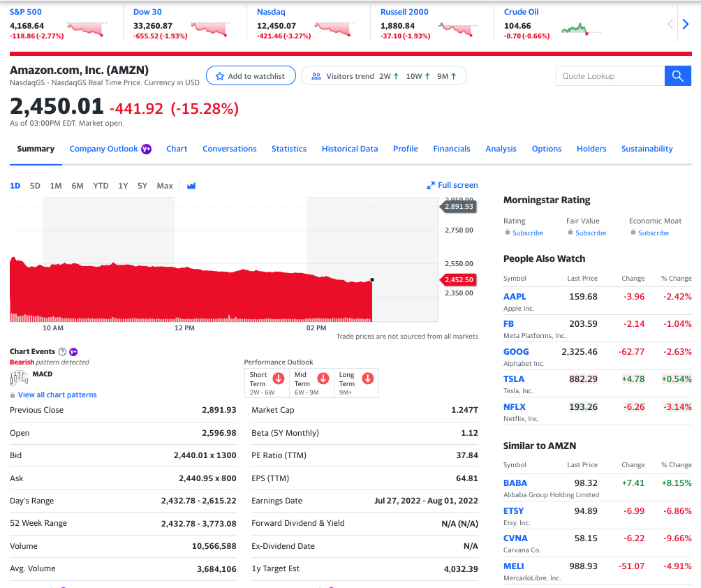Open the Holders tab
This screenshot has width=701, height=588.
(x=591, y=149)
